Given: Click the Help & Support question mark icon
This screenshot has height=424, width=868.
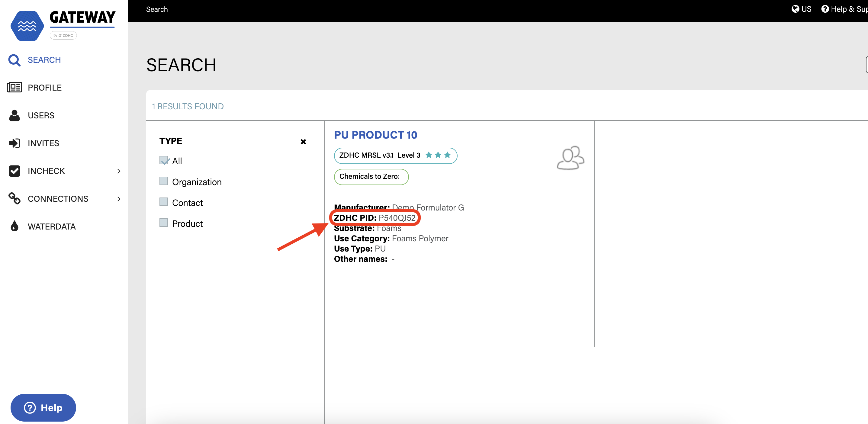Looking at the screenshot, I should click(825, 9).
